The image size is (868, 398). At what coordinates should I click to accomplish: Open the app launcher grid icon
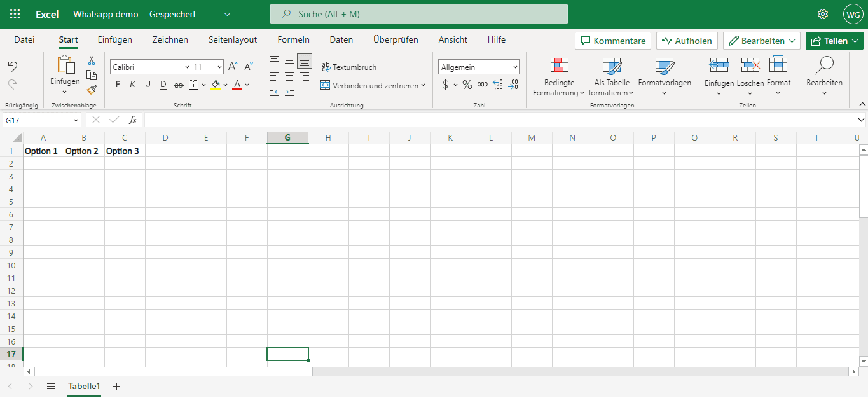point(15,14)
